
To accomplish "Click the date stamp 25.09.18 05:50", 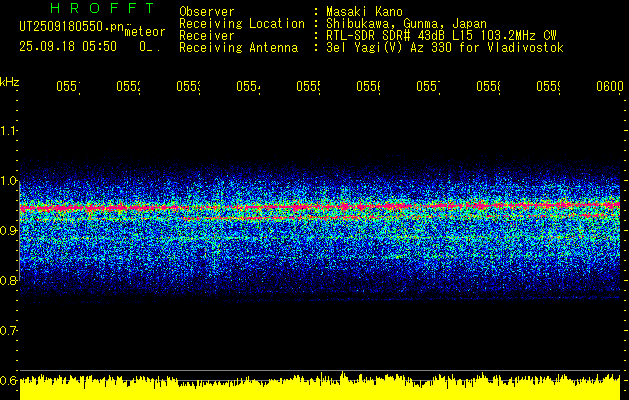I will (68, 47).
